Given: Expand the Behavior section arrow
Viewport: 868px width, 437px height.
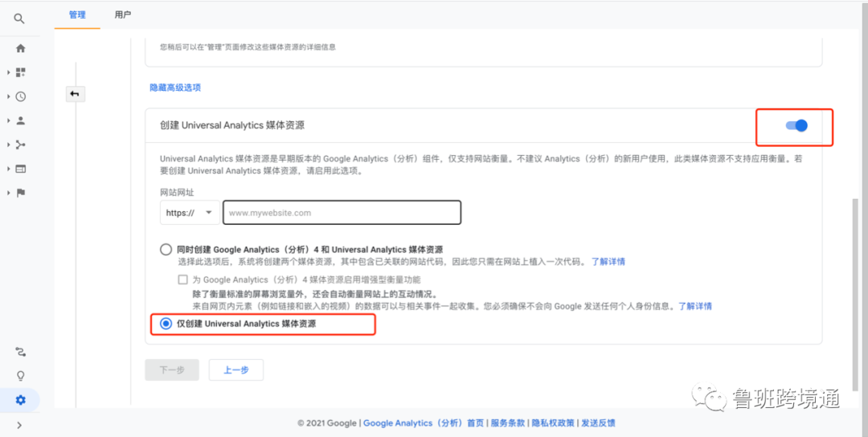Looking at the screenshot, I should pos(8,169).
